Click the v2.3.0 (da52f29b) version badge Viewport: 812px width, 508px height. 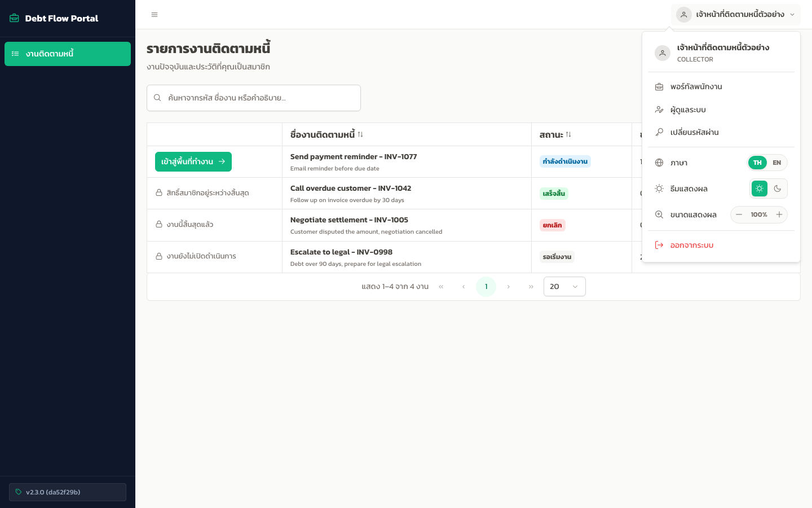click(x=68, y=492)
